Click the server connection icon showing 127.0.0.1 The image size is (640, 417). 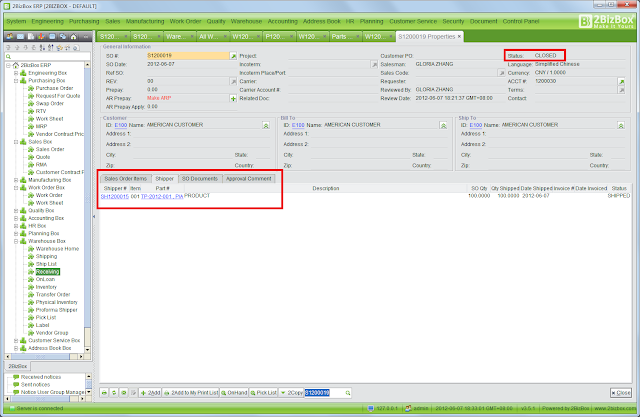pos(370,408)
